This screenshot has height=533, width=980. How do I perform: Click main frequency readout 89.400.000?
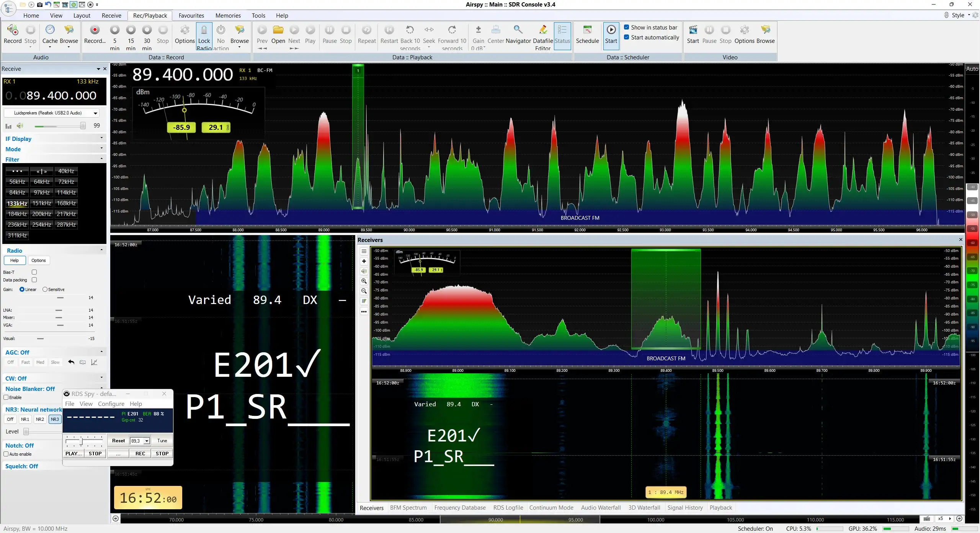pyautogui.click(x=182, y=75)
